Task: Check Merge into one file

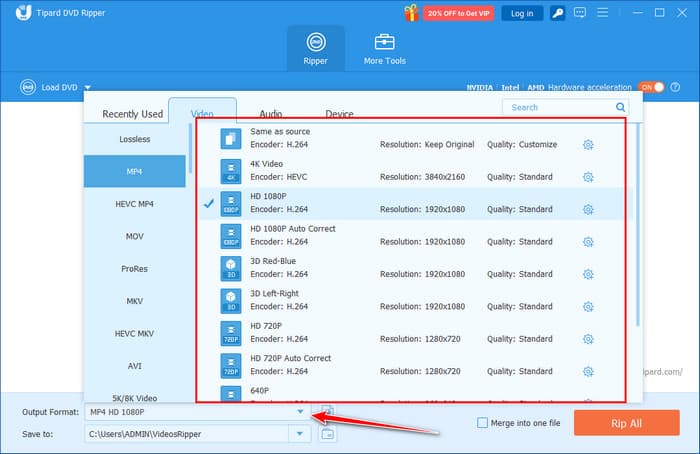Action: (483, 423)
